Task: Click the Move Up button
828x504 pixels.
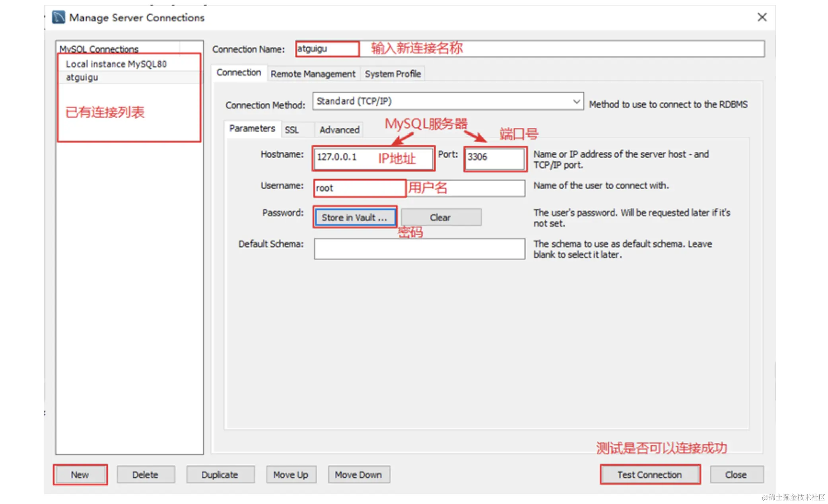Action: [291, 475]
